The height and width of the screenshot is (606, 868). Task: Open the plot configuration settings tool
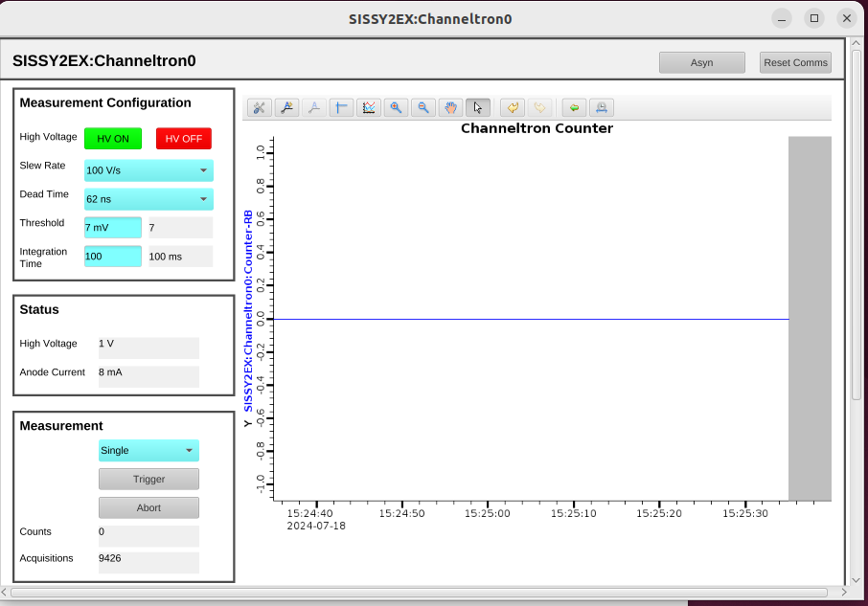[x=259, y=107]
